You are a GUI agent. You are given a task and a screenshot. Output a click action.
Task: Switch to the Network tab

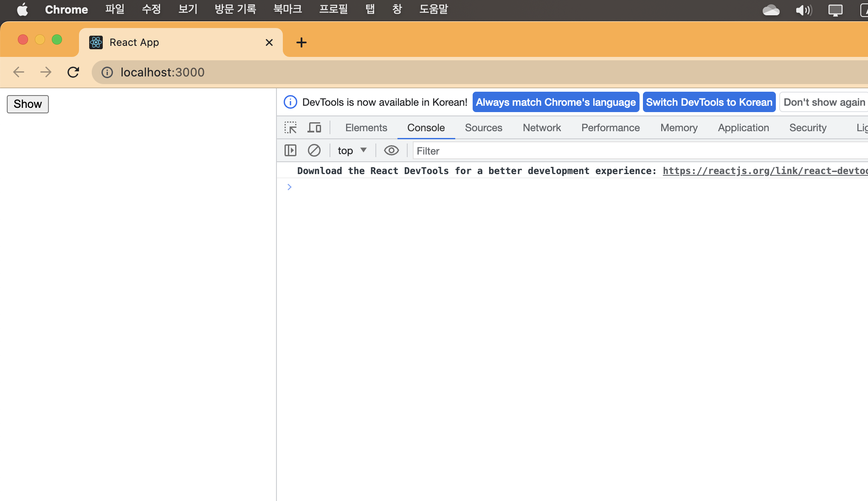click(541, 128)
